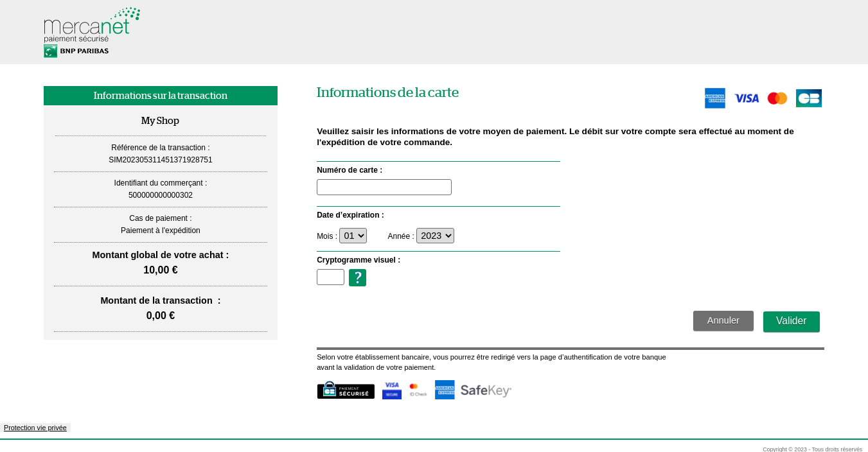The image size is (868, 452).
Task: Select the CB card icon at top
Action: click(808, 98)
